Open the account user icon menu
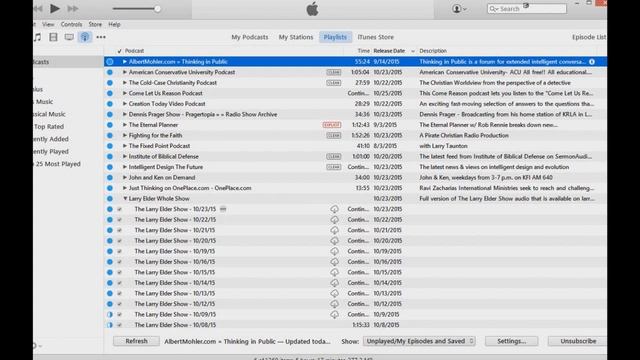The image size is (640, 360). click(459, 9)
